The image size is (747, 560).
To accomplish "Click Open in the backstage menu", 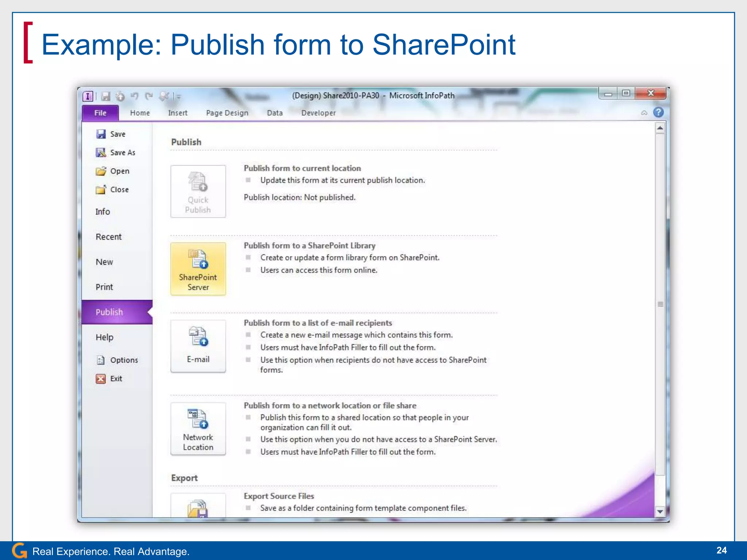I will (x=112, y=171).
